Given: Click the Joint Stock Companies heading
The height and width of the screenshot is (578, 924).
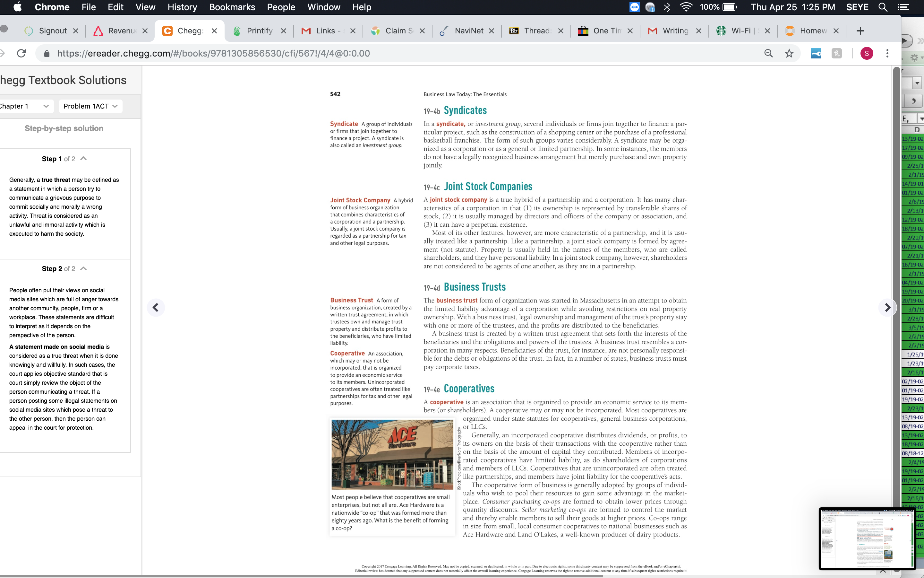Looking at the screenshot, I should [x=488, y=187].
